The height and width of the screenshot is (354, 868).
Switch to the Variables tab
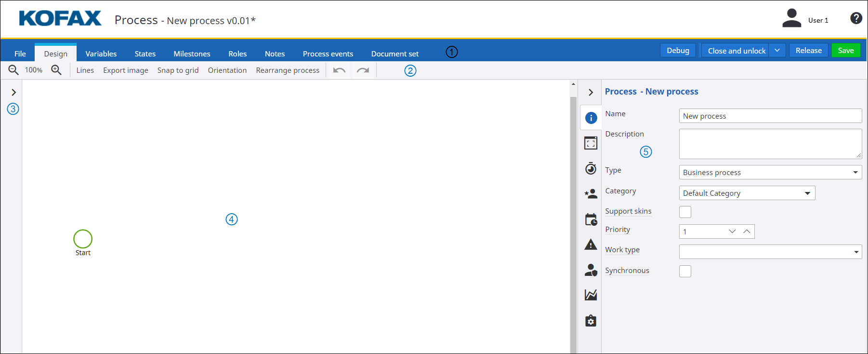101,54
